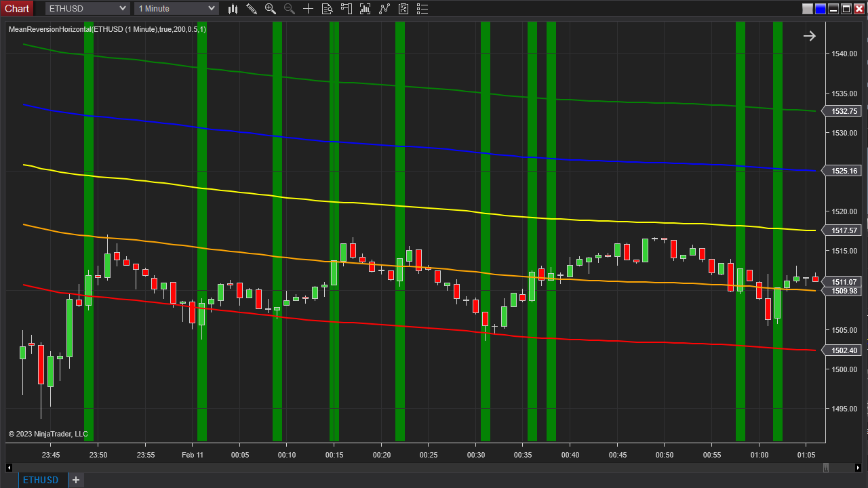Close the chart window
This screenshot has width=868, height=488.
click(859, 9)
